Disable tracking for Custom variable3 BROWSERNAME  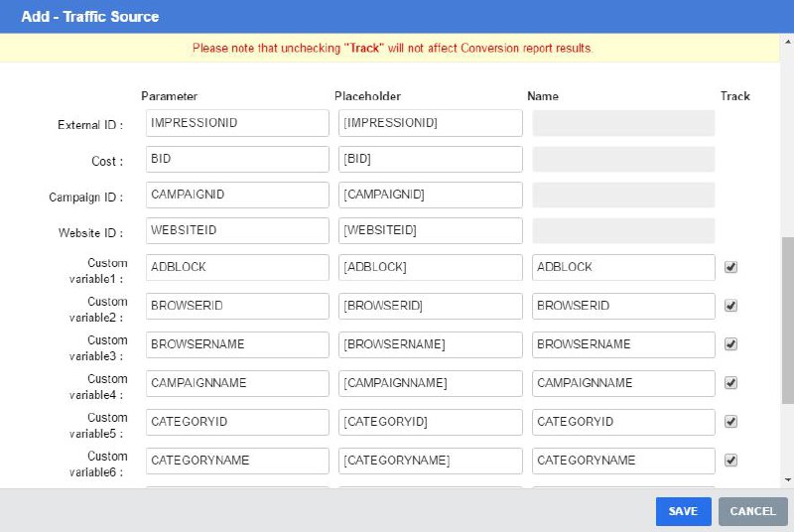731,344
